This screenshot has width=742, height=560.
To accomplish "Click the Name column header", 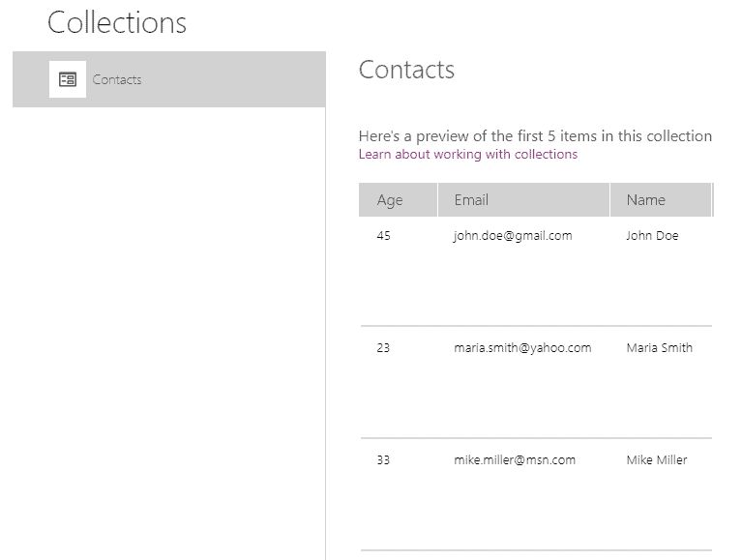I will (645, 200).
